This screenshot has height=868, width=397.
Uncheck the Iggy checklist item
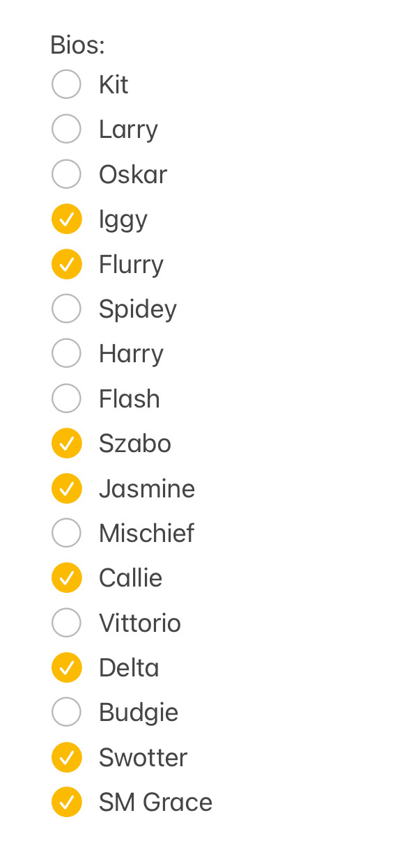click(67, 219)
